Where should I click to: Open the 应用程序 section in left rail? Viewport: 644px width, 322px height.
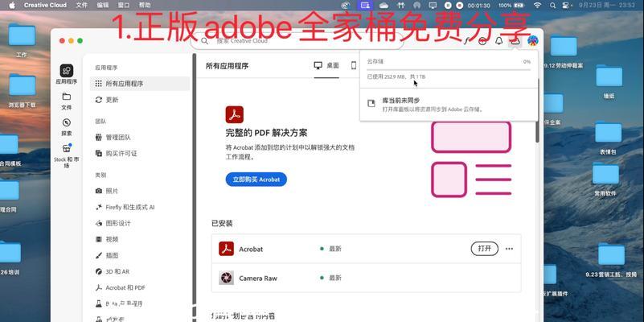[x=67, y=74]
